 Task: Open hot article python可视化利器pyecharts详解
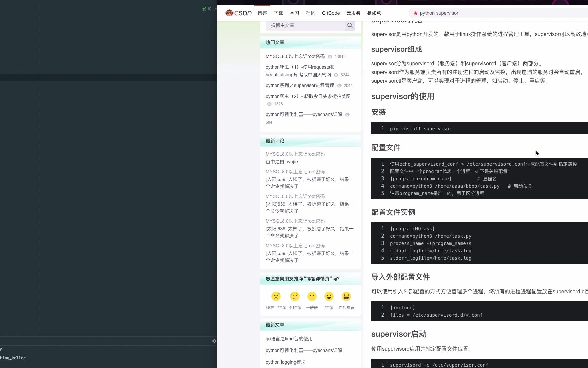click(x=304, y=114)
